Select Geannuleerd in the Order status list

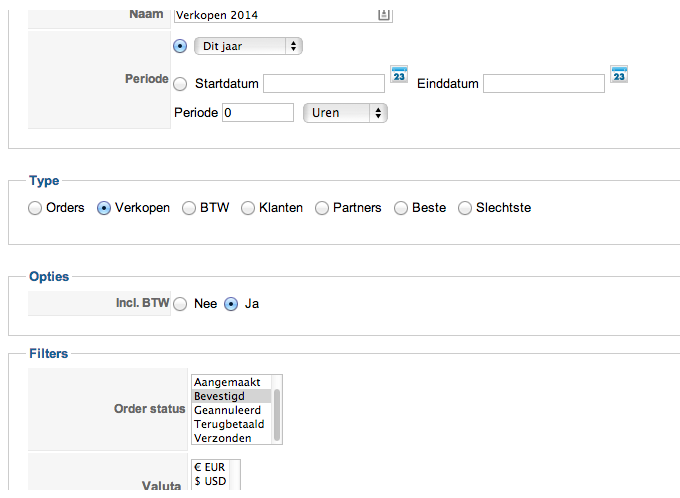(x=232, y=410)
